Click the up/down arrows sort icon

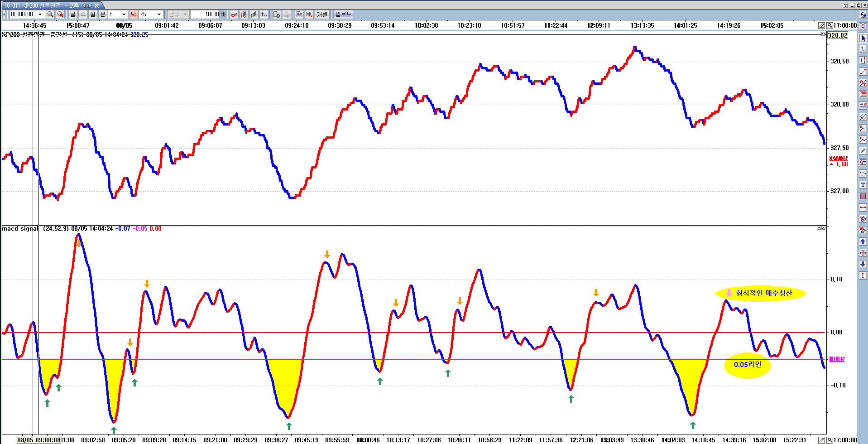[x=264, y=14]
